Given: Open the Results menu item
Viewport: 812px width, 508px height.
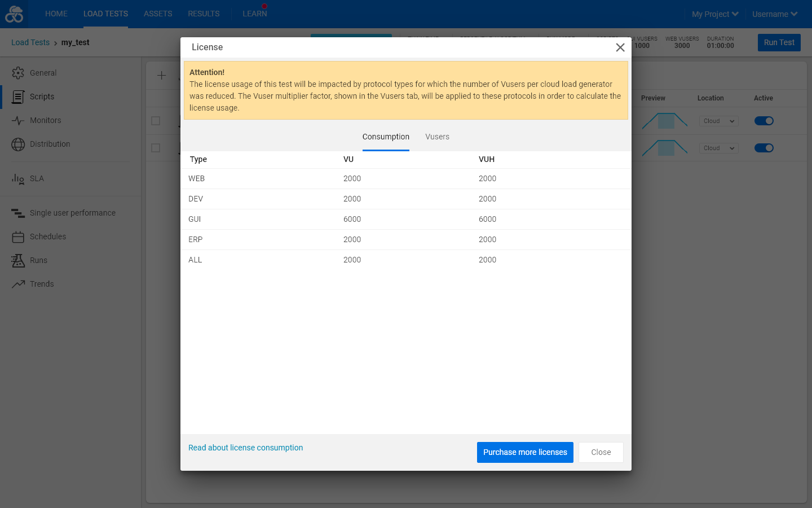Looking at the screenshot, I should point(204,14).
